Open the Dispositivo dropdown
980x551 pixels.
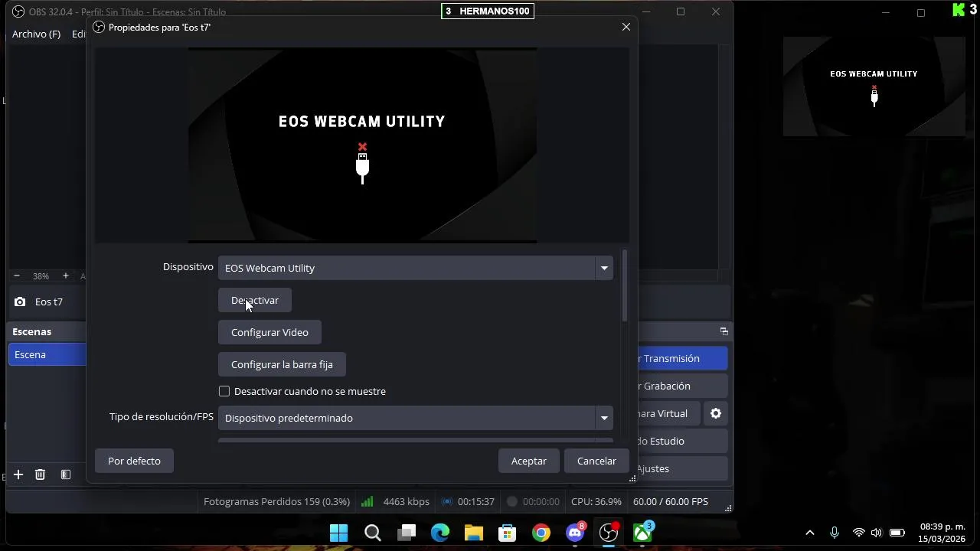click(416, 268)
